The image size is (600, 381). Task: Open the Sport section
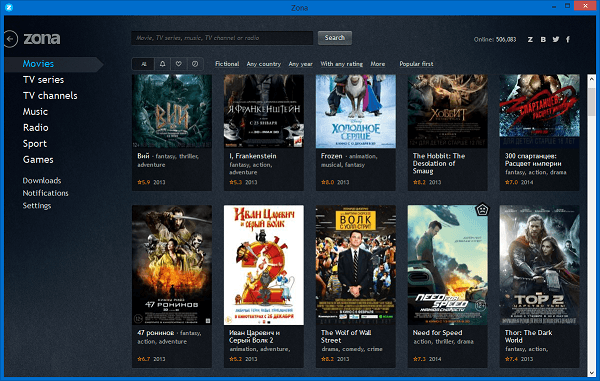click(35, 144)
